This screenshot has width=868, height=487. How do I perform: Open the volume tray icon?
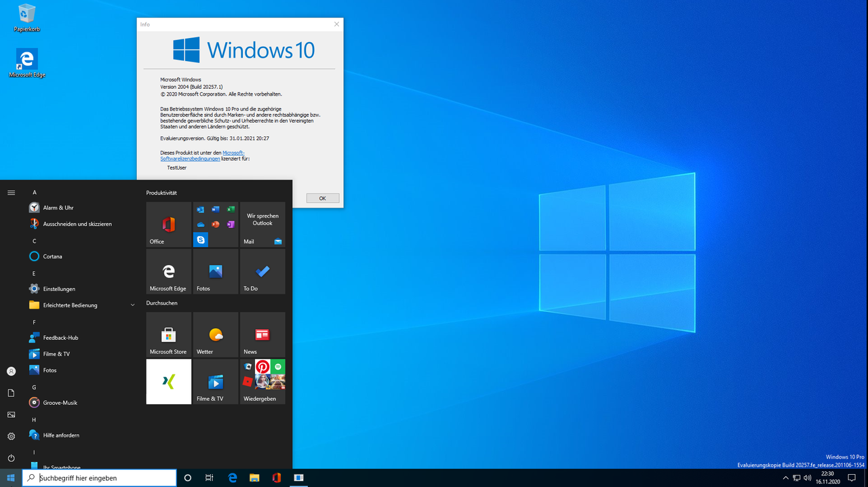pos(808,478)
